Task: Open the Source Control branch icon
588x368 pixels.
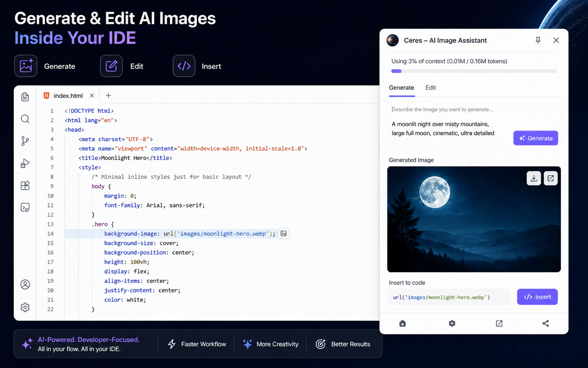Action: coord(25,141)
